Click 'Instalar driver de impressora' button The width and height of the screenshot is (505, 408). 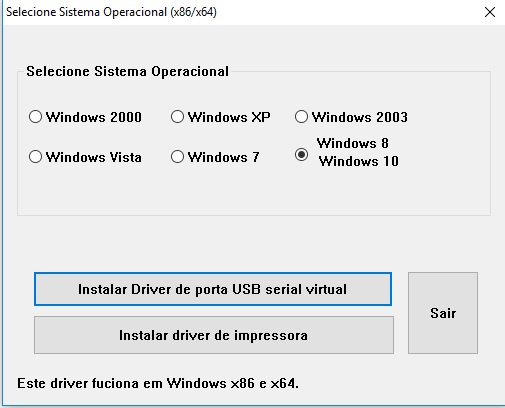[214, 335]
